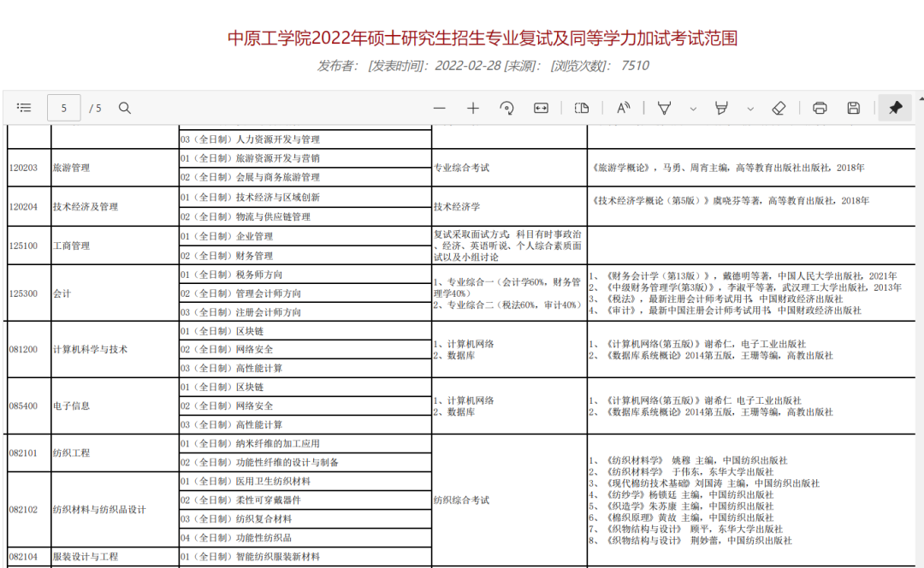Open the find search magnifier
The height and width of the screenshot is (568, 924).
click(125, 108)
